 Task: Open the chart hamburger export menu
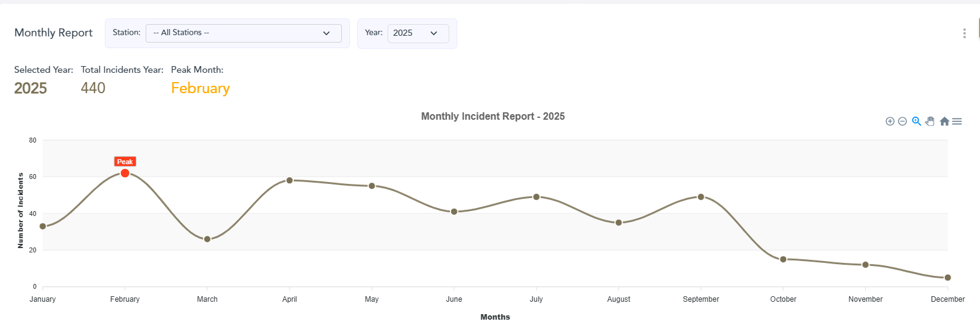click(x=957, y=122)
